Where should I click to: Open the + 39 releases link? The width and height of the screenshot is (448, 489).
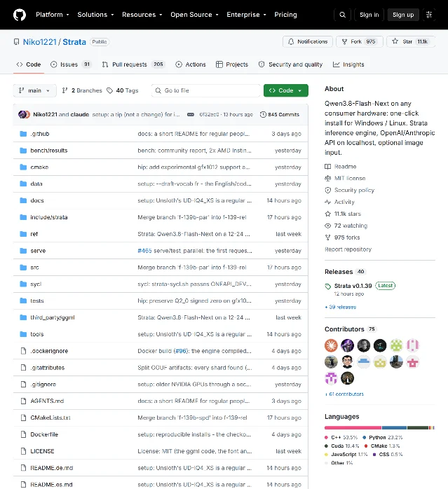pyautogui.click(x=341, y=307)
